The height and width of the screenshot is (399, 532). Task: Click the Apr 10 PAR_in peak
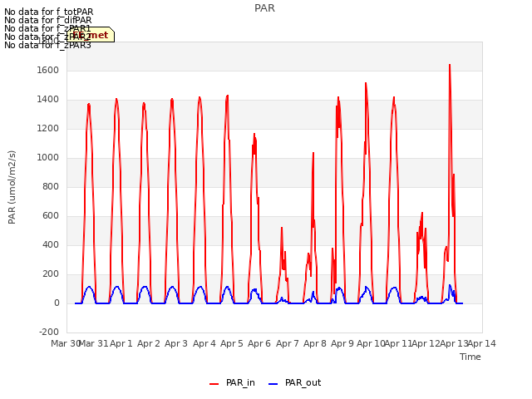(366, 83)
